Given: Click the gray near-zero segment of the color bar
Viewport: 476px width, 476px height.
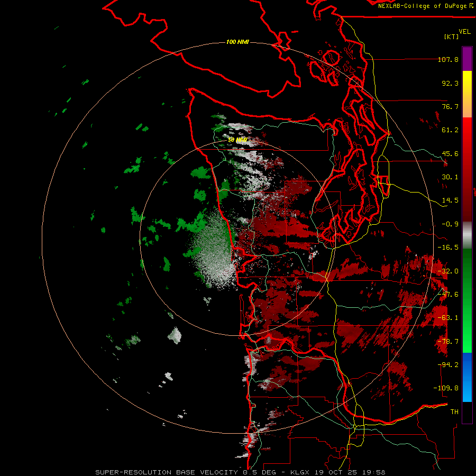Looking at the screenshot, I should [467, 235].
